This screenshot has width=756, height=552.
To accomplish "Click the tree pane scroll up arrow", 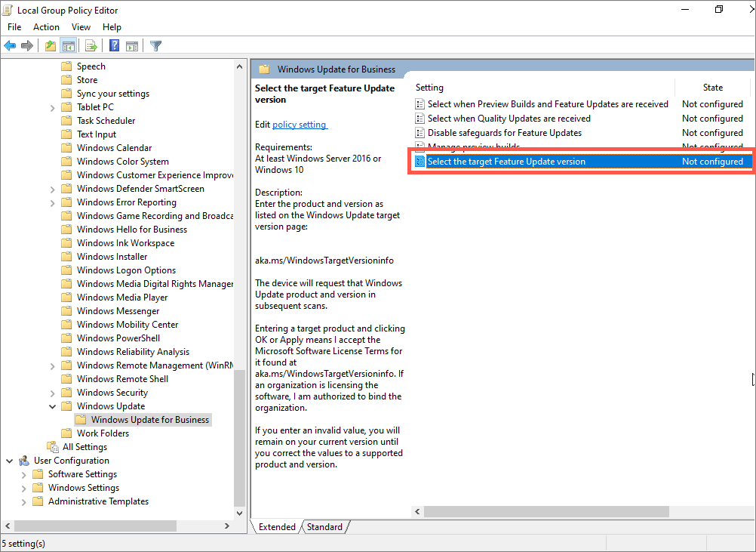I will [240, 66].
